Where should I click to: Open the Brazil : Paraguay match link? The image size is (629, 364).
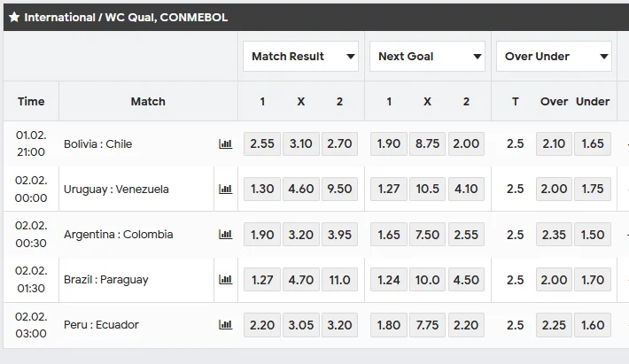click(x=106, y=280)
